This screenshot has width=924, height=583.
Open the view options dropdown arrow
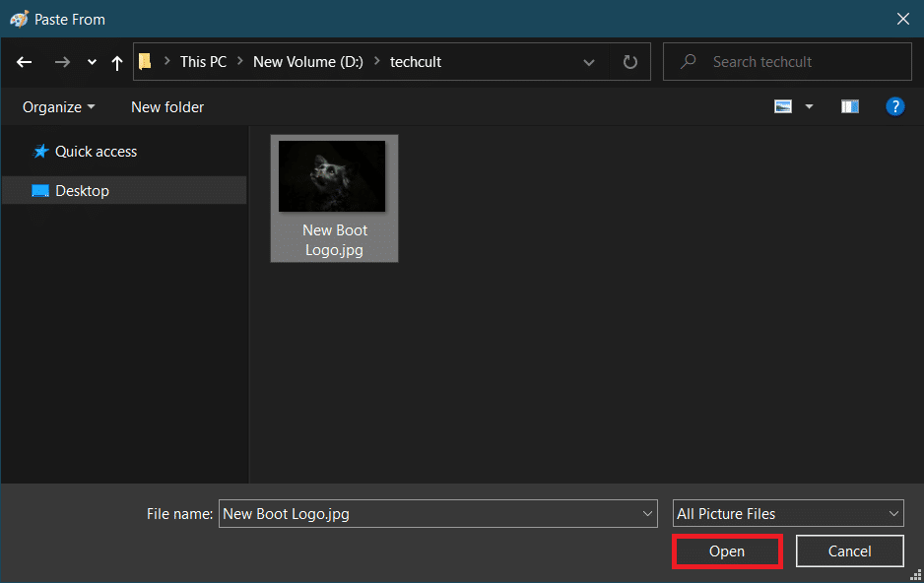(809, 106)
